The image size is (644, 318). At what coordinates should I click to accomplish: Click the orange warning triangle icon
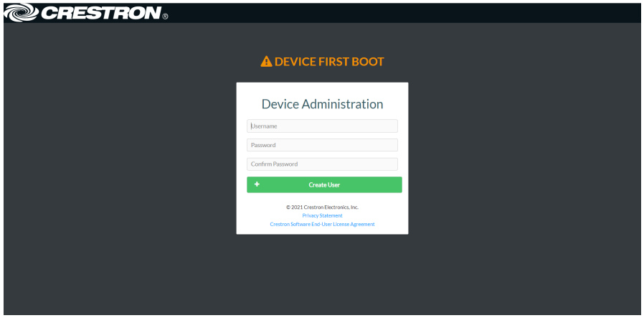266,62
